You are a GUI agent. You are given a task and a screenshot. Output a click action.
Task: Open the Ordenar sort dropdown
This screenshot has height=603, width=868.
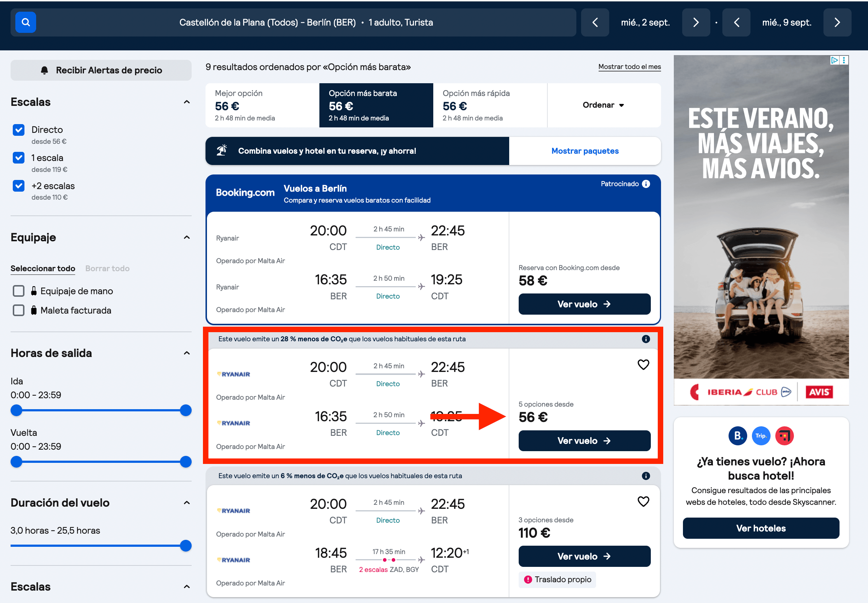[604, 105]
